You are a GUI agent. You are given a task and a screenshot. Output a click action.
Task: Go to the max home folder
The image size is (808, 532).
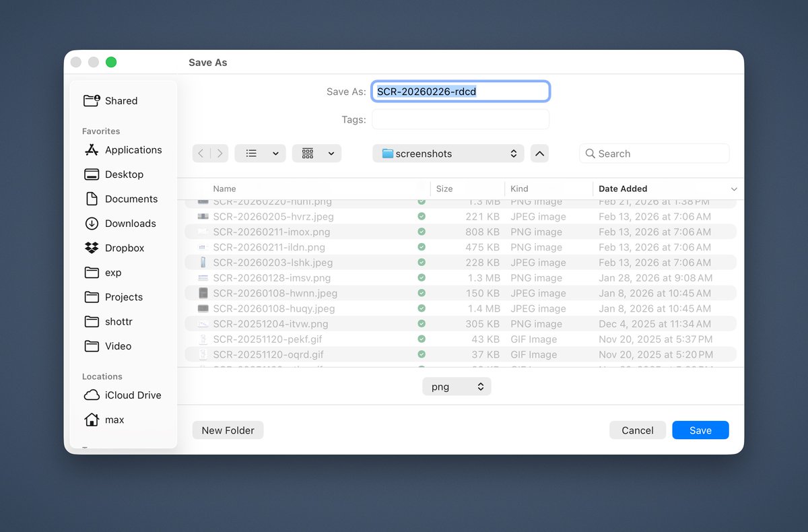point(104,420)
